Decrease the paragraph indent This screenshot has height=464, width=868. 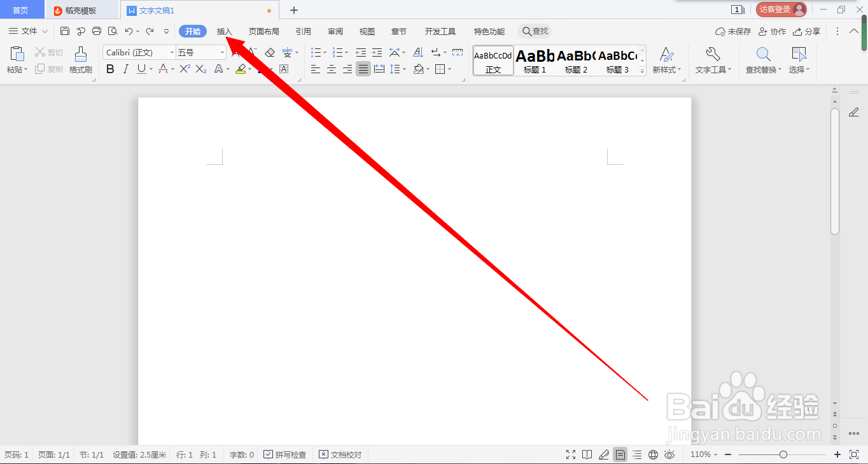[361, 52]
